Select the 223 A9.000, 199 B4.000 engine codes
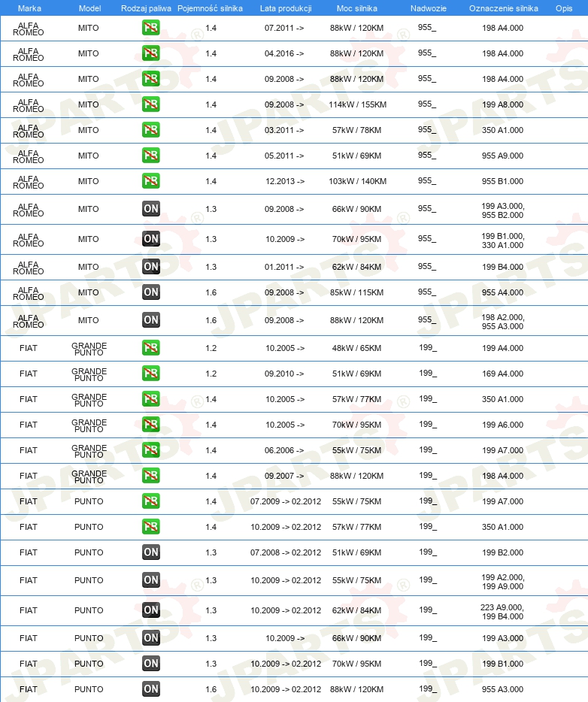 [502, 612]
